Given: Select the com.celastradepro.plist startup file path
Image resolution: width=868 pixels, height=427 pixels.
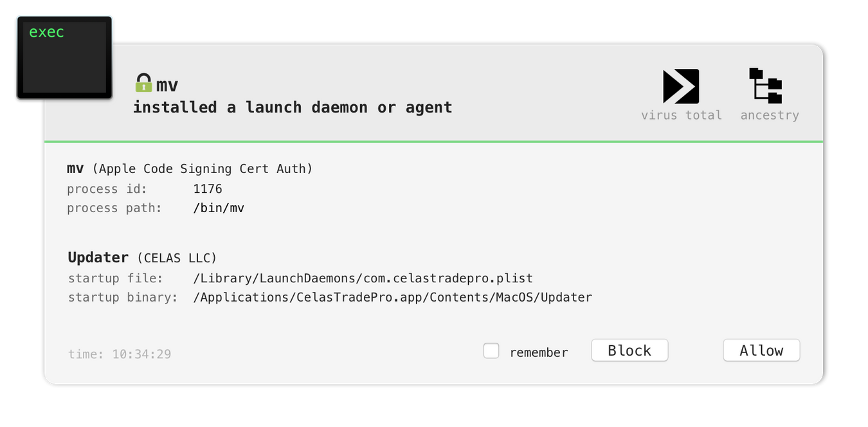Looking at the screenshot, I should click(362, 278).
